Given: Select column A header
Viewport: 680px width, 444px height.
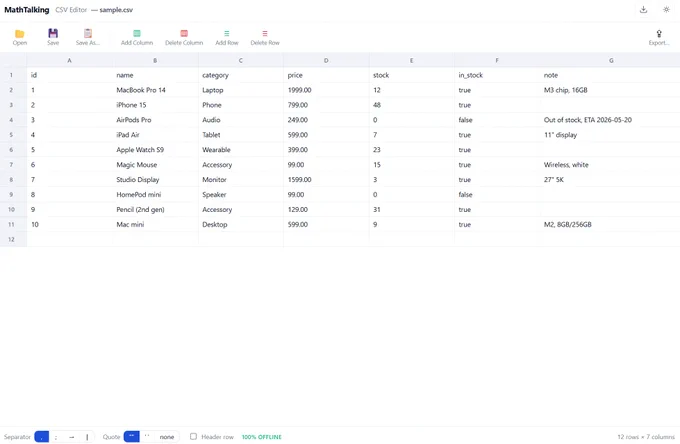Looking at the screenshot, I should (69, 60).
